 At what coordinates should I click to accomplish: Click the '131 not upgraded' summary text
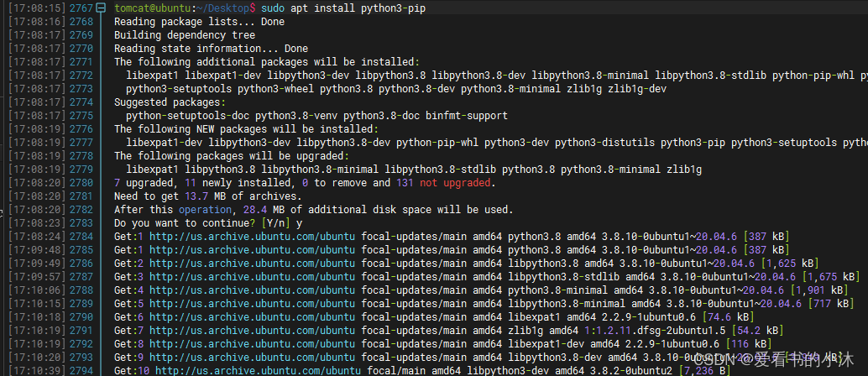(x=452, y=182)
